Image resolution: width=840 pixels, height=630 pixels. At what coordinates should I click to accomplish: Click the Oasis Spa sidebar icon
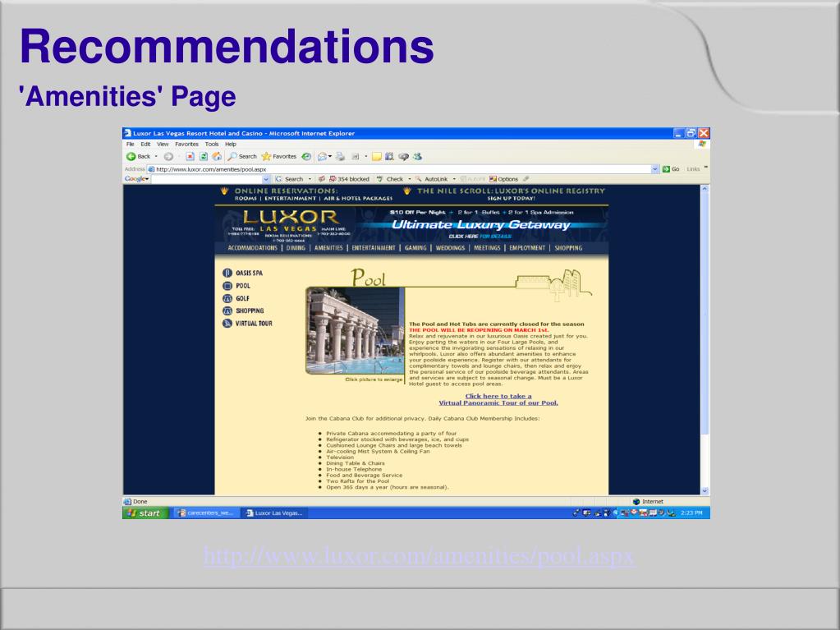click(227, 273)
